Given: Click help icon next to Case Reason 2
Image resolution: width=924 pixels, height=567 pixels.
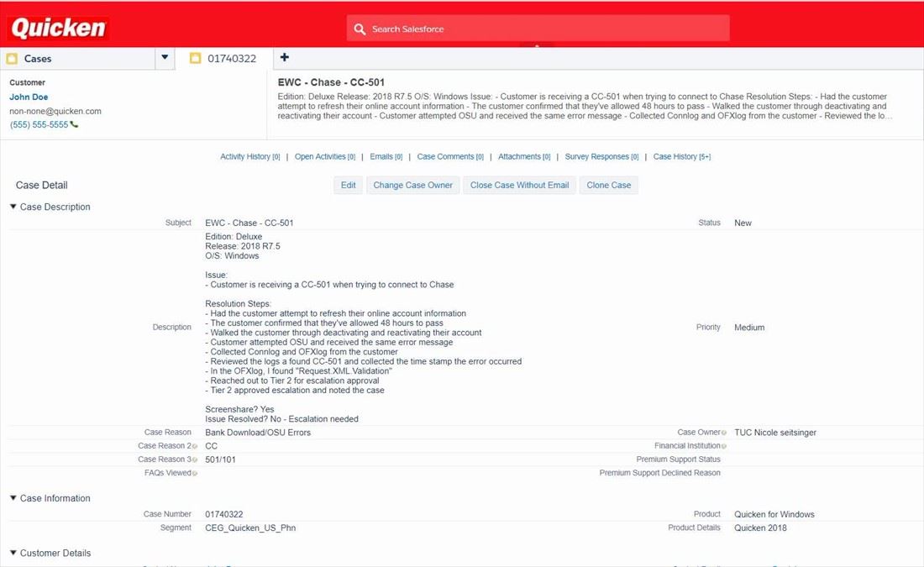Looking at the screenshot, I should (195, 446).
